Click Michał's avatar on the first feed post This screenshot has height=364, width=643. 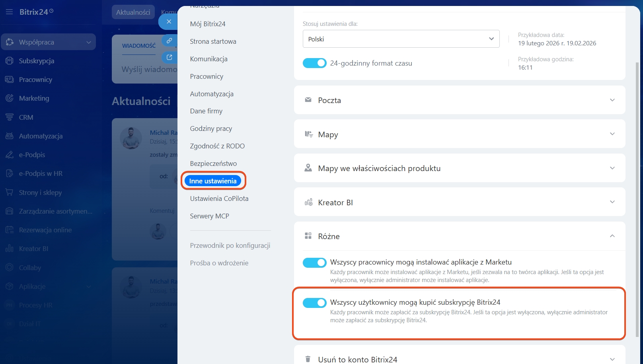tap(131, 138)
